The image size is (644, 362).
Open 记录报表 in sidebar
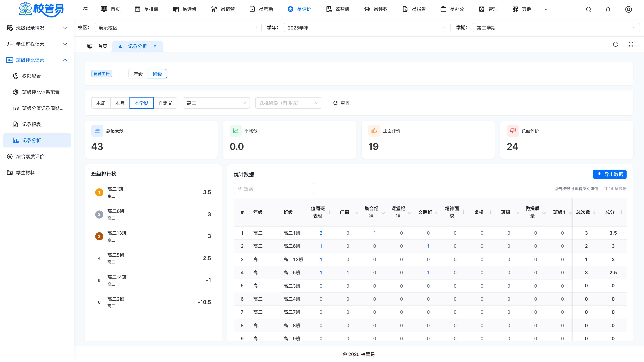click(x=37, y=124)
